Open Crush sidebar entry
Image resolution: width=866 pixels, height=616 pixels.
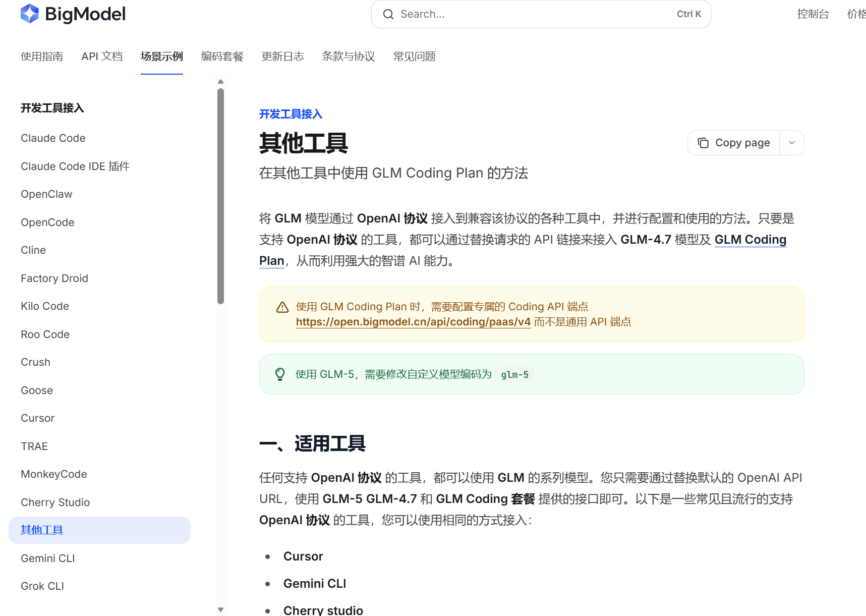pos(35,362)
